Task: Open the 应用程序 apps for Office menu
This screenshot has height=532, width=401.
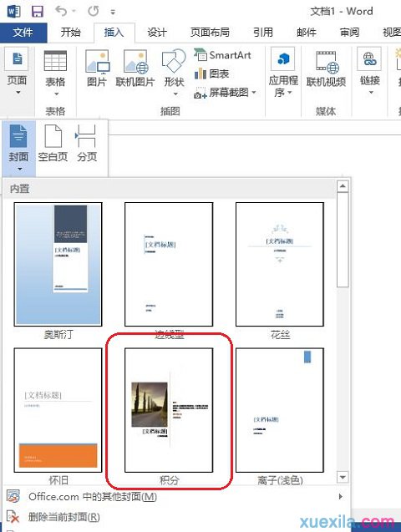Action: (x=283, y=73)
